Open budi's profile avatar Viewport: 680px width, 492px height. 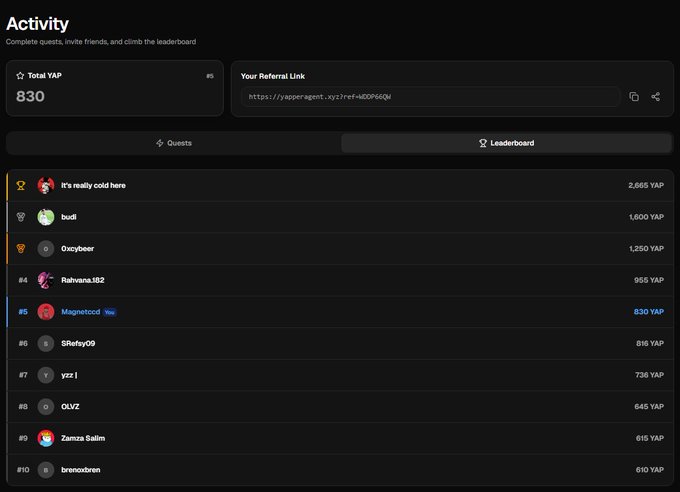click(x=46, y=217)
